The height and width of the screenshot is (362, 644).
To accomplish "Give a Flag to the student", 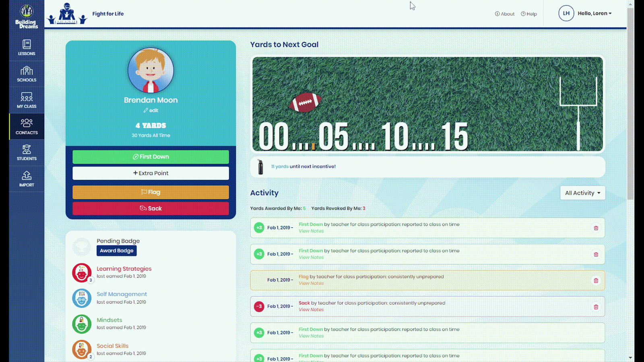I will tap(151, 192).
